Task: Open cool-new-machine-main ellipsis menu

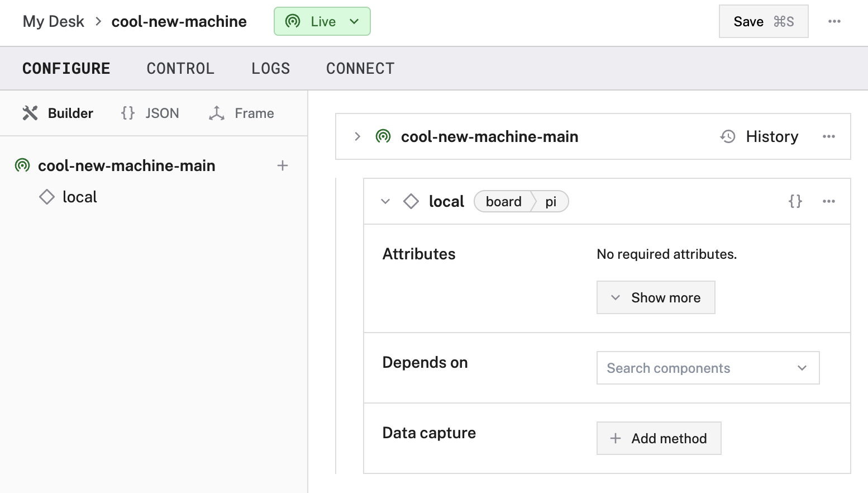Action: coord(828,136)
